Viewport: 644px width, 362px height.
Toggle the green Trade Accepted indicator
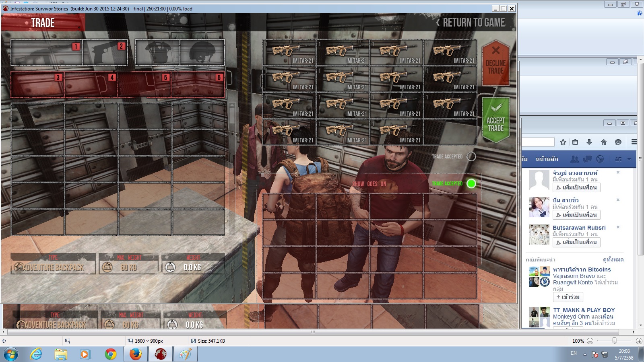tap(471, 183)
